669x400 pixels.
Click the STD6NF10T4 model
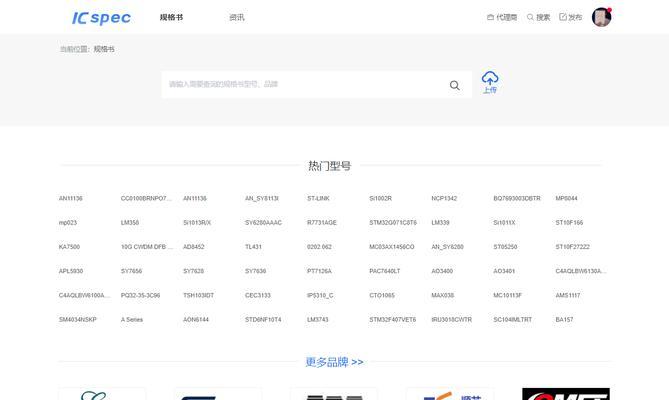point(263,320)
